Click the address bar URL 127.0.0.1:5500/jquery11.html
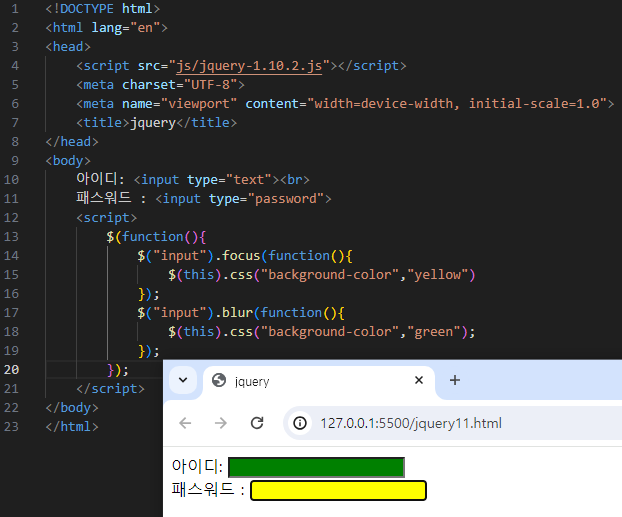 click(411, 423)
